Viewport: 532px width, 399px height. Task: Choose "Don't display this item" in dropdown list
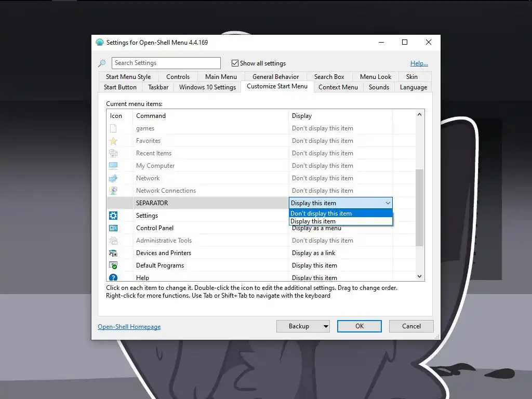[x=341, y=214]
